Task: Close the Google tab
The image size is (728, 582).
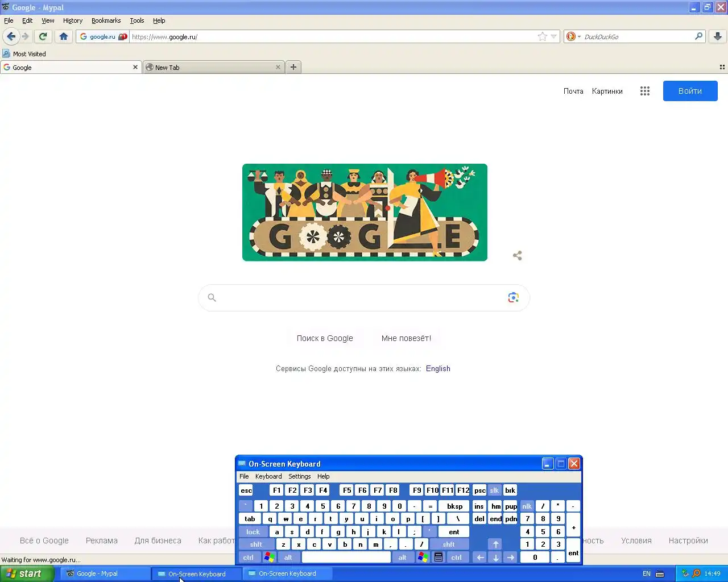Action: [x=135, y=67]
